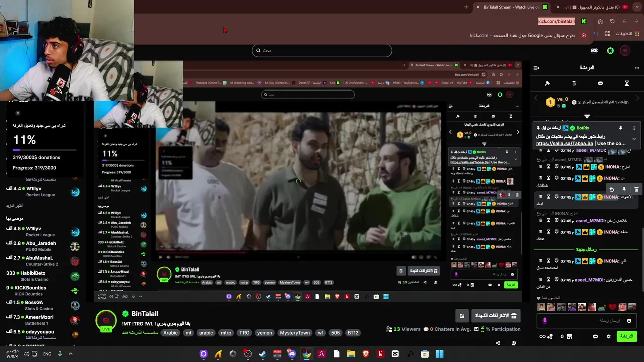Click the speech-bubble icon in chat toolbar

pyautogui.click(x=600, y=83)
